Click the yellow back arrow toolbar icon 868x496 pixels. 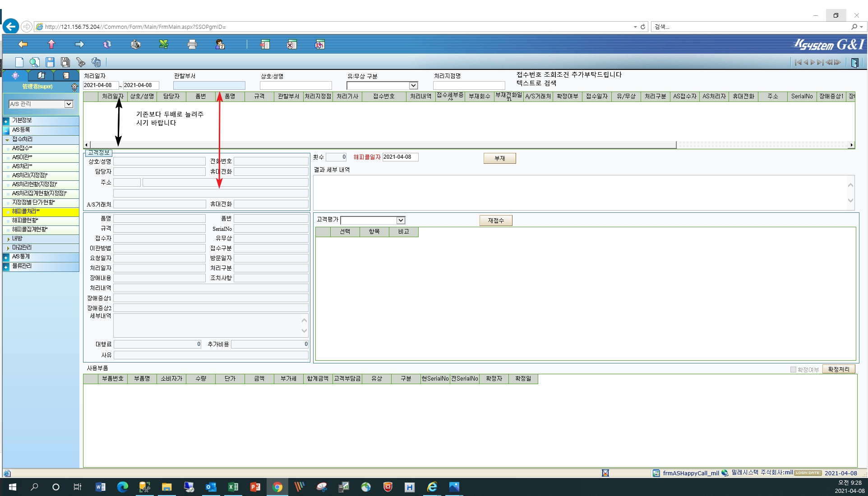click(x=23, y=44)
